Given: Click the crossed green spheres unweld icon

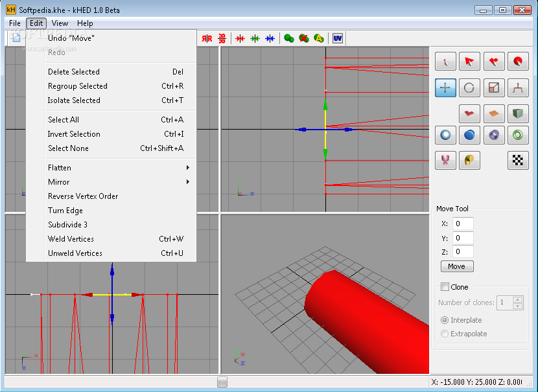Looking at the screenshot, I should click(303, 38).
